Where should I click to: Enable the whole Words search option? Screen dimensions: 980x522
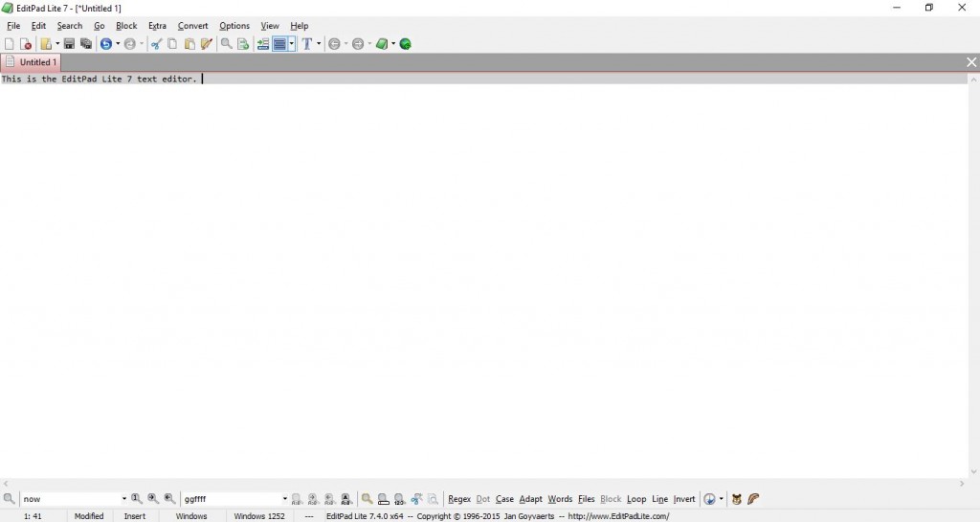pyautogui.click(x=560, y=499)
